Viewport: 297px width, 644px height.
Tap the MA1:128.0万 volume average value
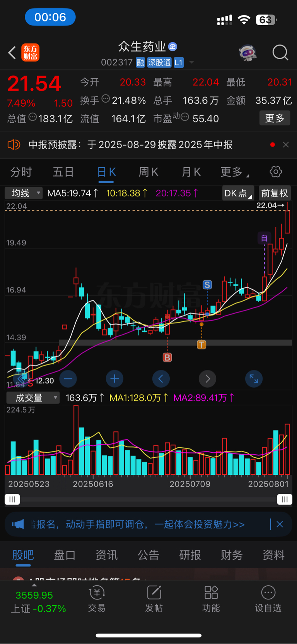point(138,398)
